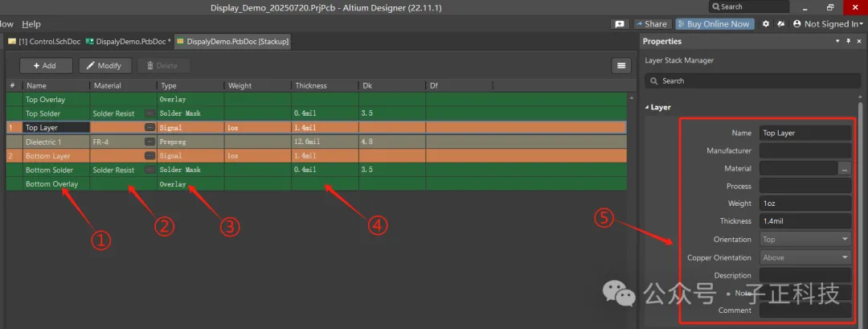Click the Type column header
The image size is (868, 329).
click(x=190, y=86)
